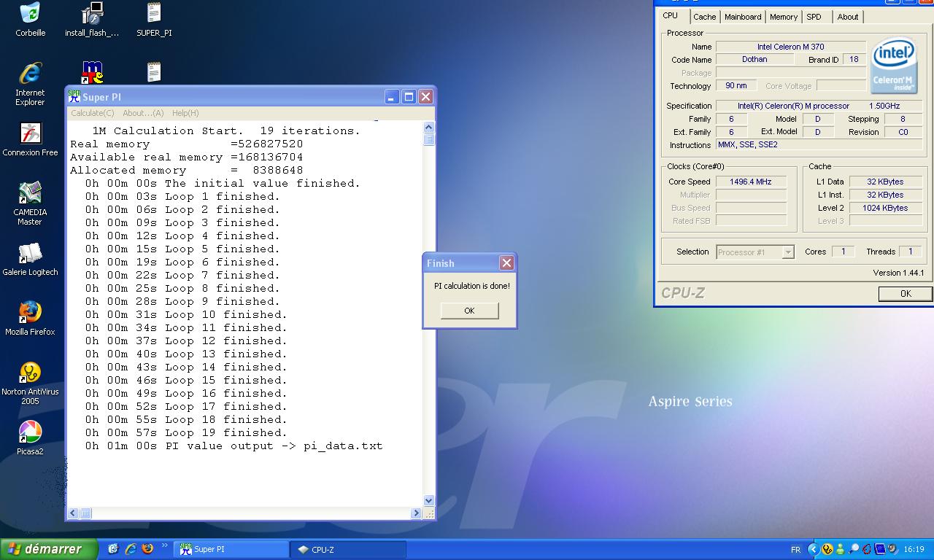Click 'Allocated memory = 8388648' line
This screenshot has width=934, height=560.
[x=186, y=170]
